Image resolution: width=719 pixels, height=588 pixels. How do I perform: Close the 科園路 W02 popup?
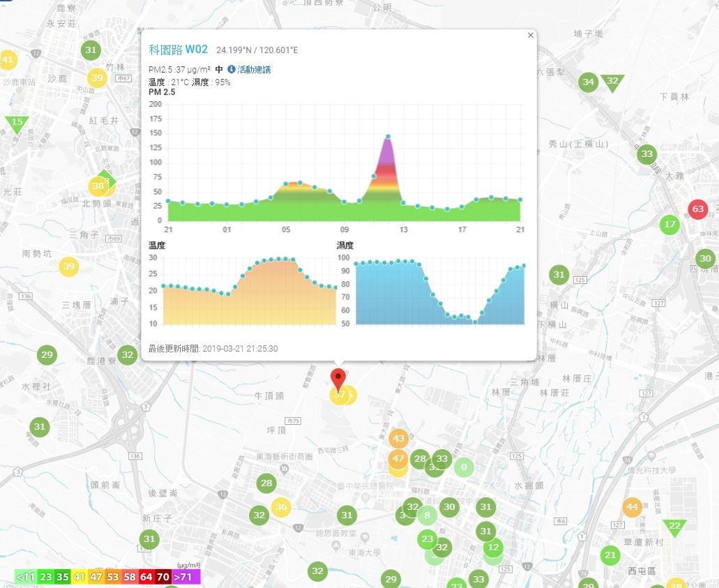click(x=531, y=36)
